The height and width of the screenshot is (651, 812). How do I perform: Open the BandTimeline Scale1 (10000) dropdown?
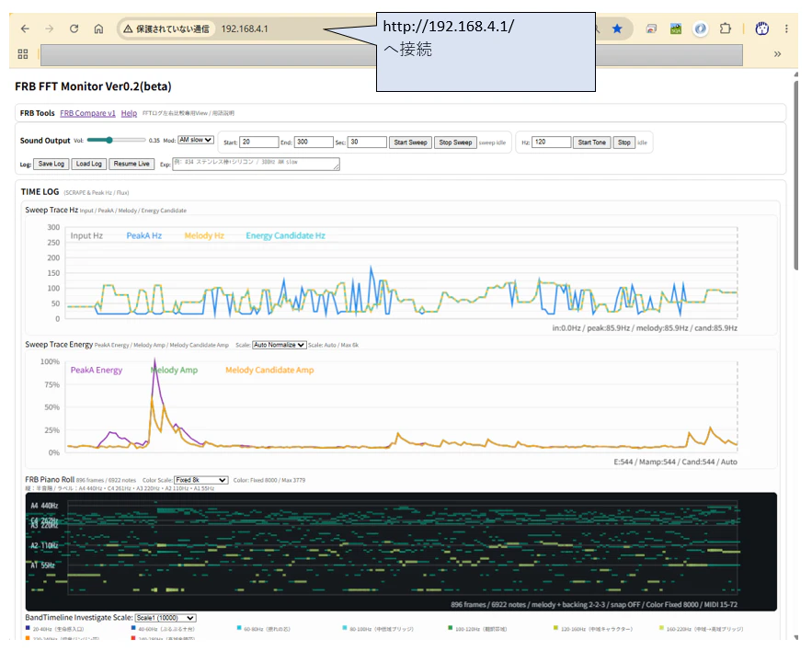(166, 618)
